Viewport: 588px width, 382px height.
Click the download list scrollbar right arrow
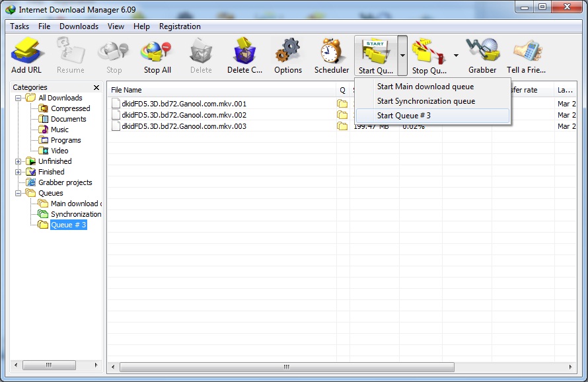point(570,367)
